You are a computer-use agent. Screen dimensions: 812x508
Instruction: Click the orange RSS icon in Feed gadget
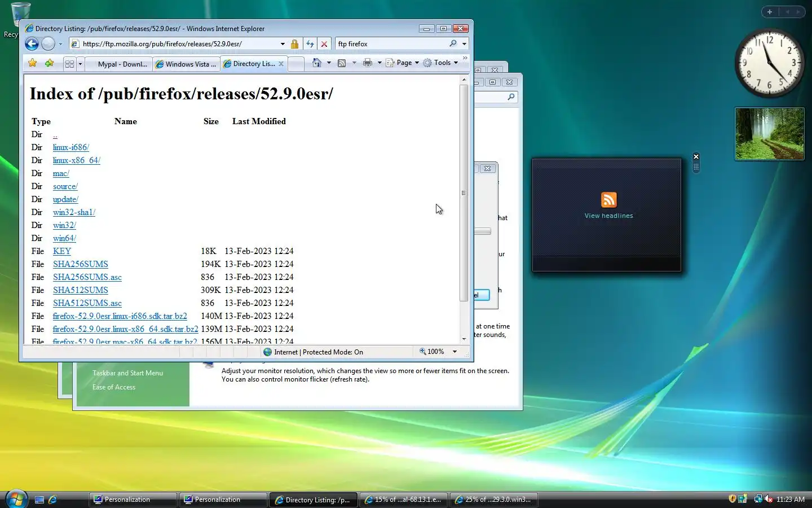coord(609,200)
